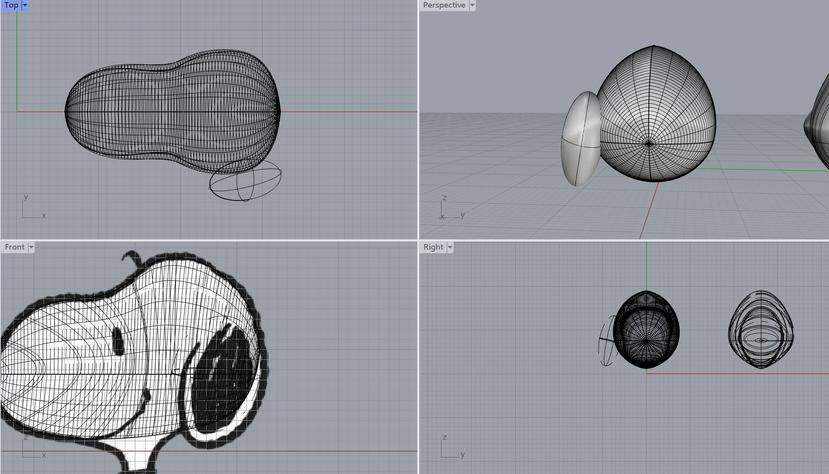Activate the Top viewport title label
Screen dimensions: 829x474
(x=11, y=5)
